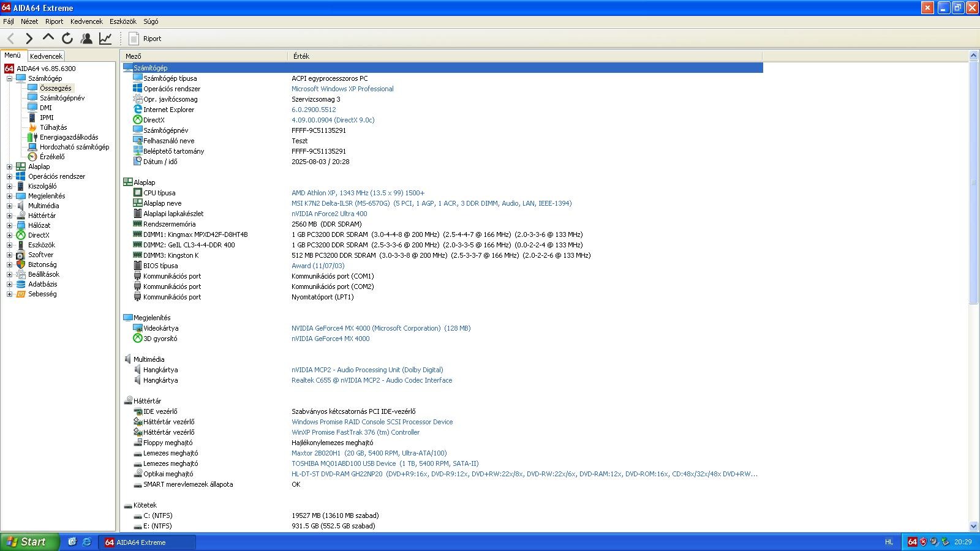The height and width of the screenshot is (551, 980).
Task: Switch to the Menü tab in sidebar
Action: pos(13,55)
